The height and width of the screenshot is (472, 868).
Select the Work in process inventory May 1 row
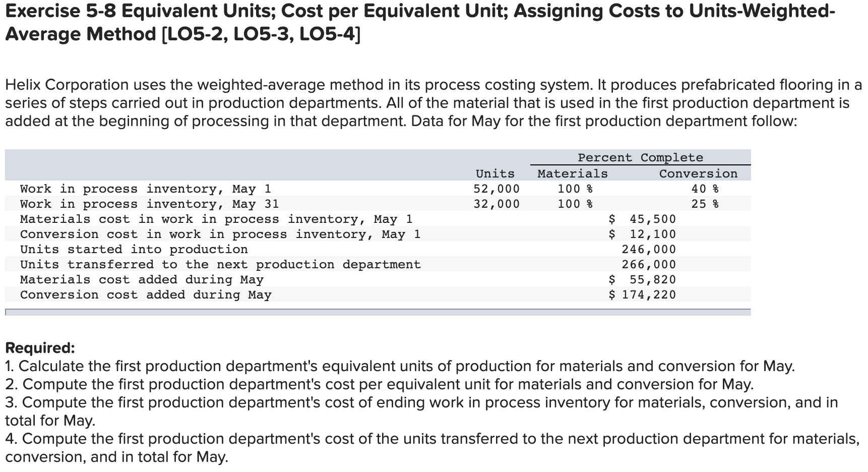pyautogui.click(x=145, y=189)
